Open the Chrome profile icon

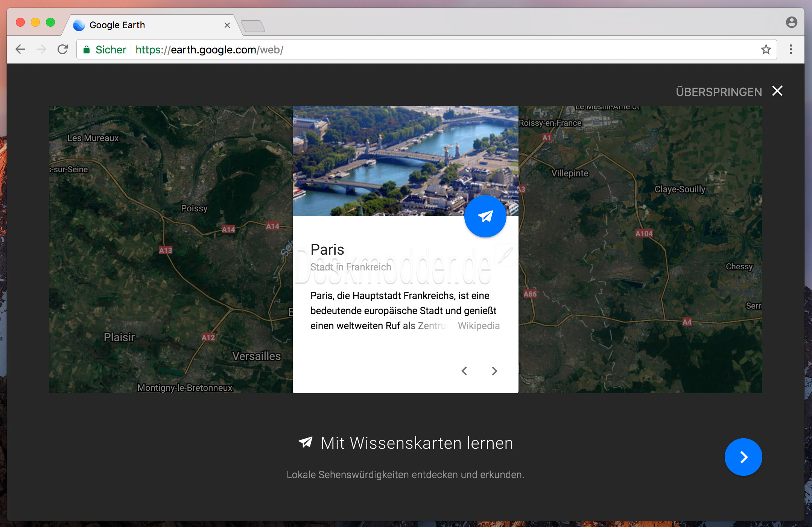pyautogui.click(x=791, y=22)
